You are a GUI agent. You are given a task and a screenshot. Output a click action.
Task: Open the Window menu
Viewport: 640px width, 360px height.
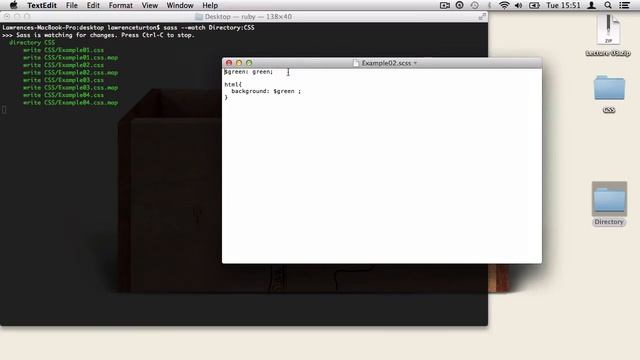pos(180,5)
